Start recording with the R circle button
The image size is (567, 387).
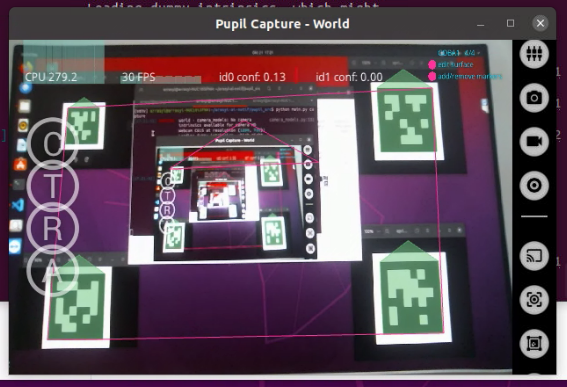point(52,228)
